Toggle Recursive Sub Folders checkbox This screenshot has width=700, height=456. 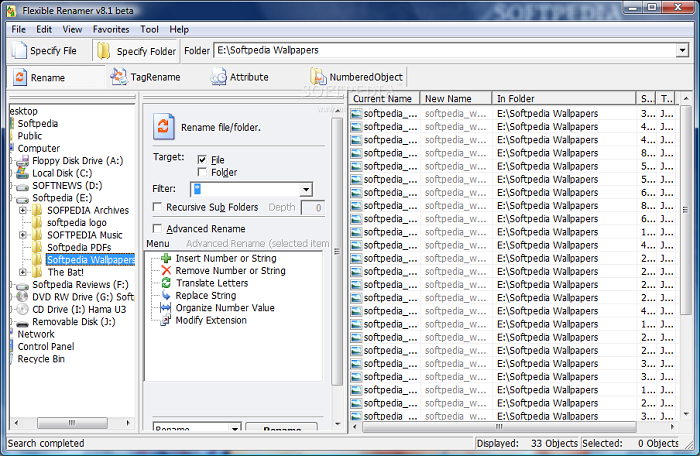pos(158,208)
